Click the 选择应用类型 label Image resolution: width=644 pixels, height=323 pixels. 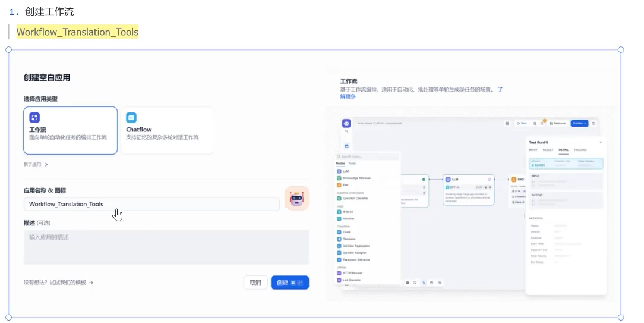pos(40,99)
